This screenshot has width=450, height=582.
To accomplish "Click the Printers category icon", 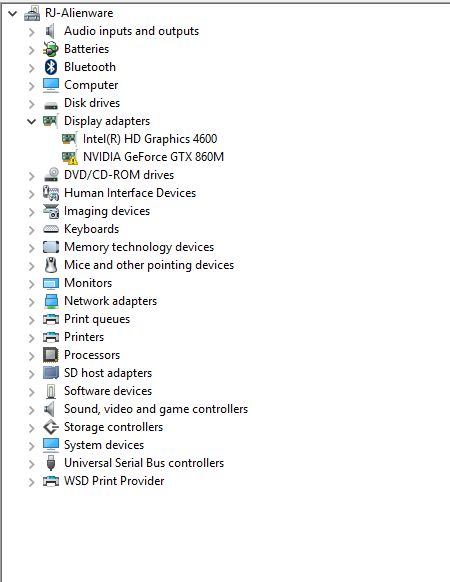I will 51,337.
